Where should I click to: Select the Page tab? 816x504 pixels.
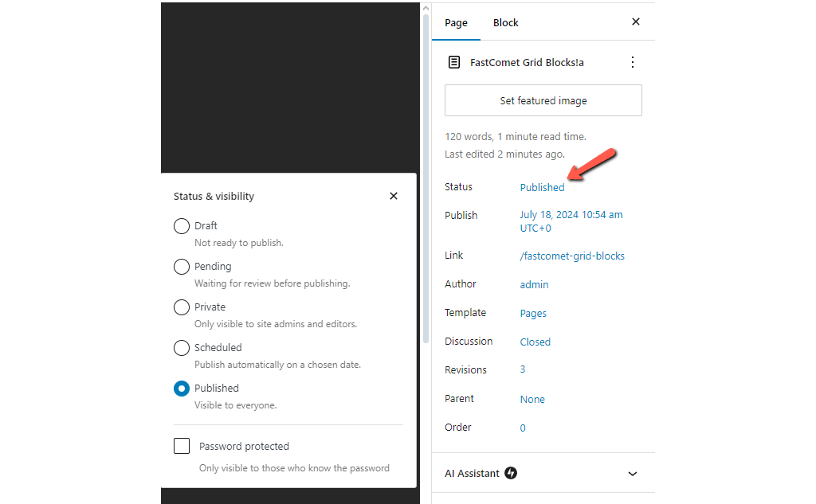(x=456, y=23)
